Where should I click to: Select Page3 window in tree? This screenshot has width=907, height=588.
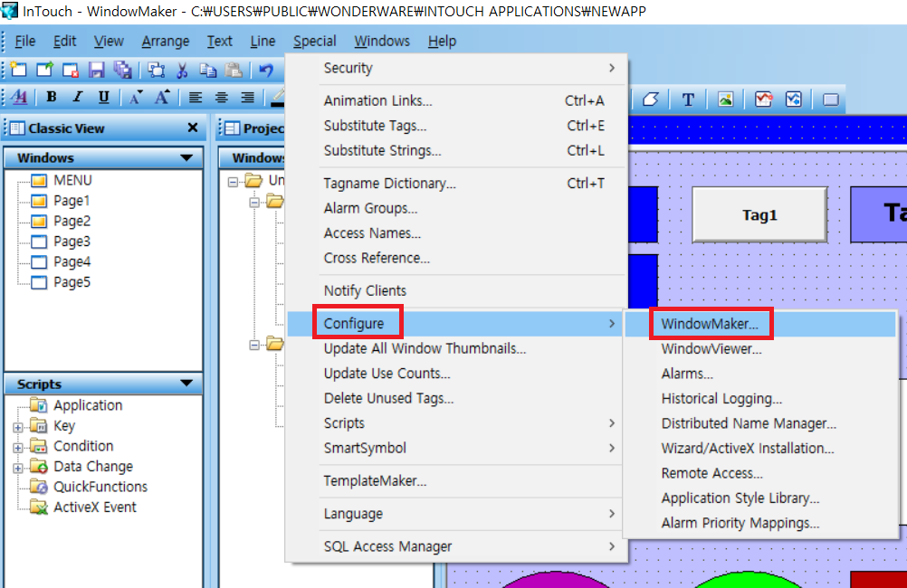(72, 242)
